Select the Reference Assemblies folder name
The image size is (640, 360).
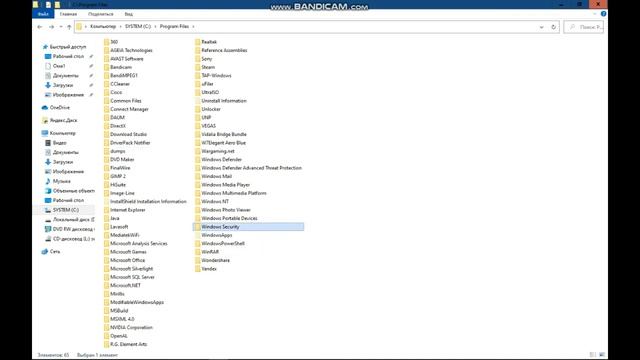coord(224,51)
